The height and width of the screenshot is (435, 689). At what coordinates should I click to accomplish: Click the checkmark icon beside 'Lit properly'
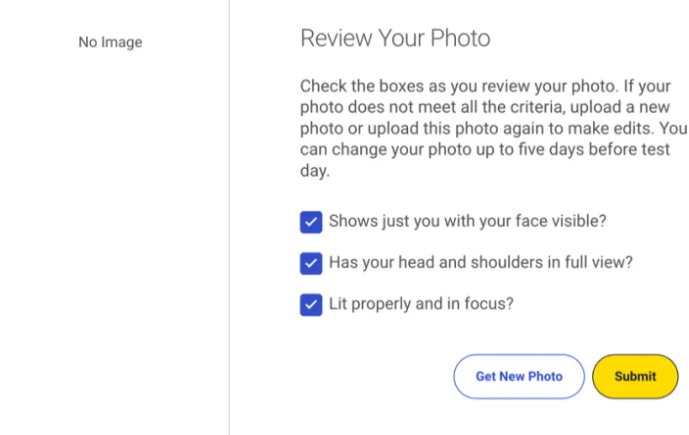pos(311,304)
